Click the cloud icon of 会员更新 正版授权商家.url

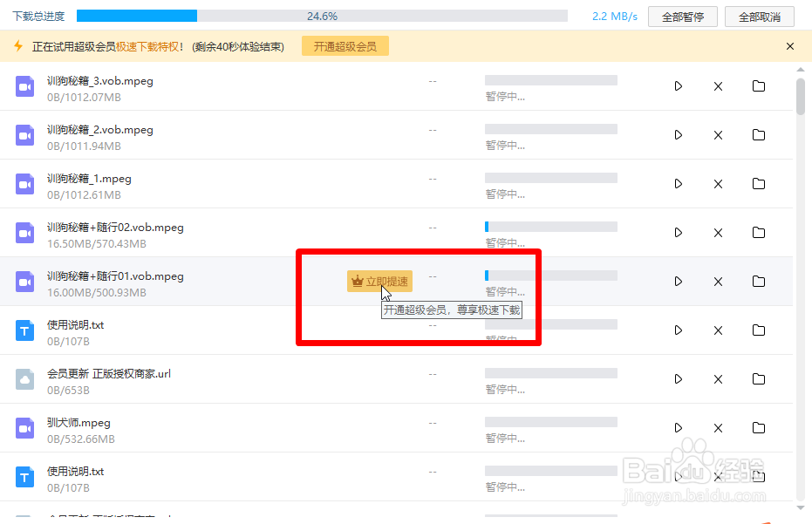[x=24, y=379]
